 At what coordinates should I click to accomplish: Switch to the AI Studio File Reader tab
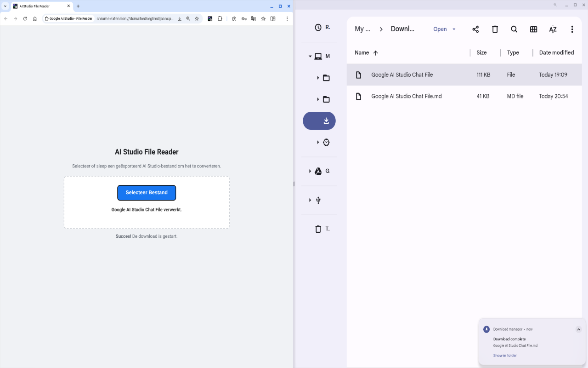pyautogui.click(x=41, y=6)
